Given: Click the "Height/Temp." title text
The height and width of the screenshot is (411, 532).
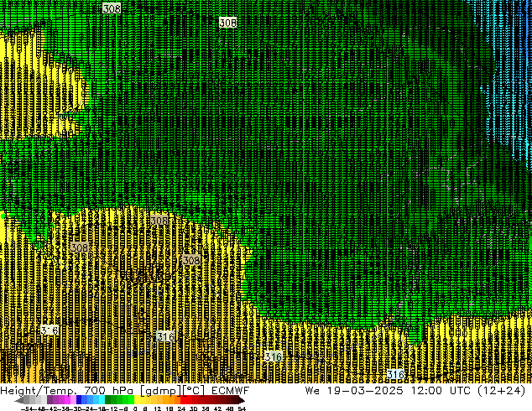Looking at the screenshot, I should pos(39,391).
